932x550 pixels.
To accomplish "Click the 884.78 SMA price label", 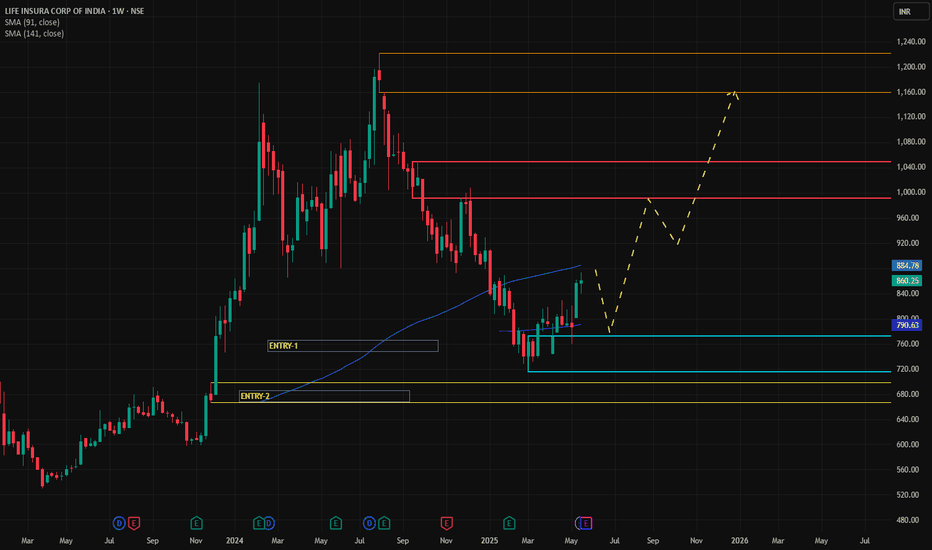I will pos(907,265).
